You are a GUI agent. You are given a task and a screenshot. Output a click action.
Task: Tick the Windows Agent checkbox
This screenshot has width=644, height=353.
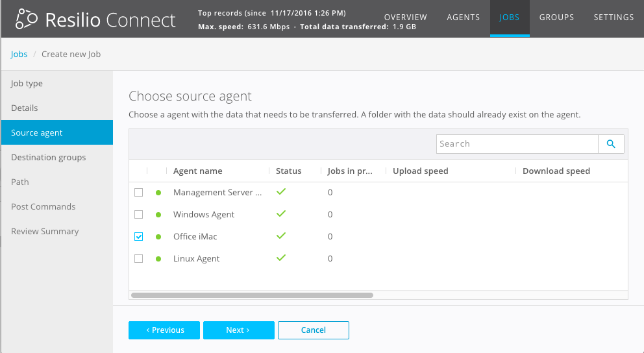(138, 215)
